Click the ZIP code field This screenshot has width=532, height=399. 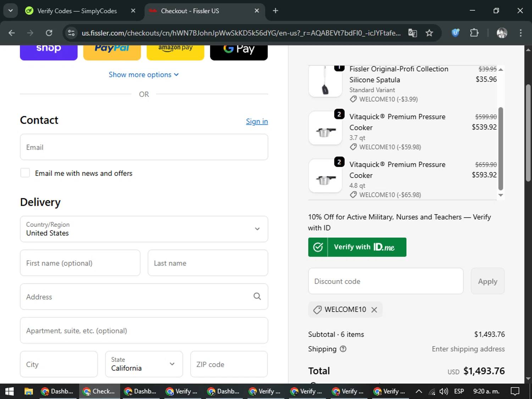coord(229,364)
